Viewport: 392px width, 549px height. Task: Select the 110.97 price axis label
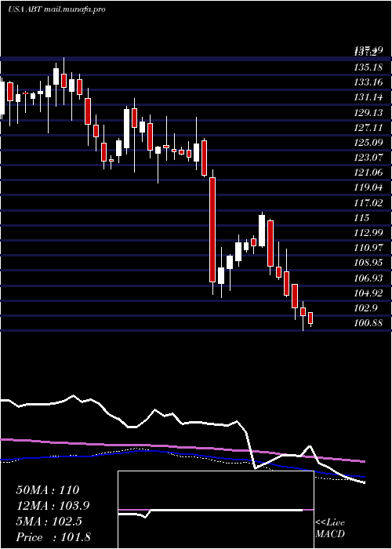(x=368, y=249)
